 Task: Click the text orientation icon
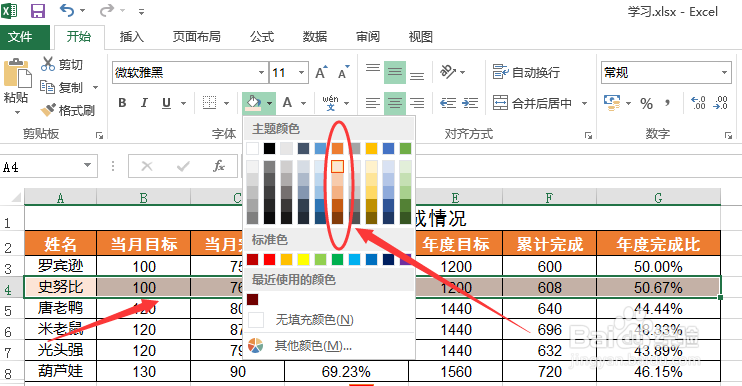pos(448,71)
